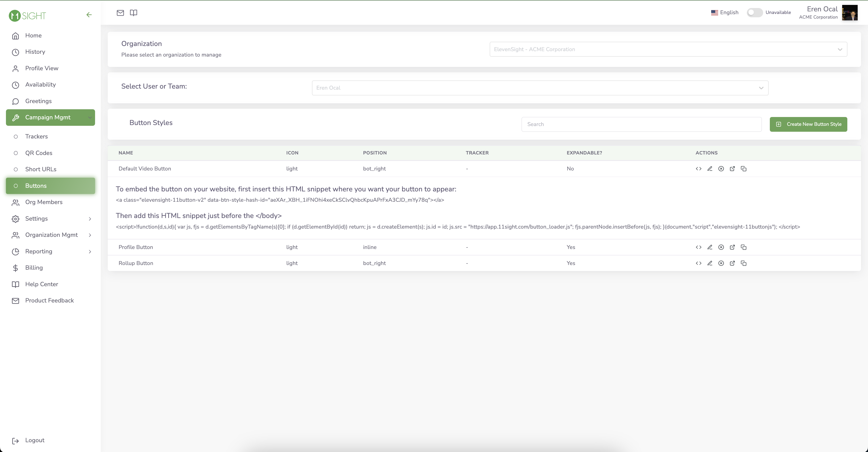The height and width of the screenshot is (452, 868).
Task: Select the Buttons menu item
Action: [51, 186]
